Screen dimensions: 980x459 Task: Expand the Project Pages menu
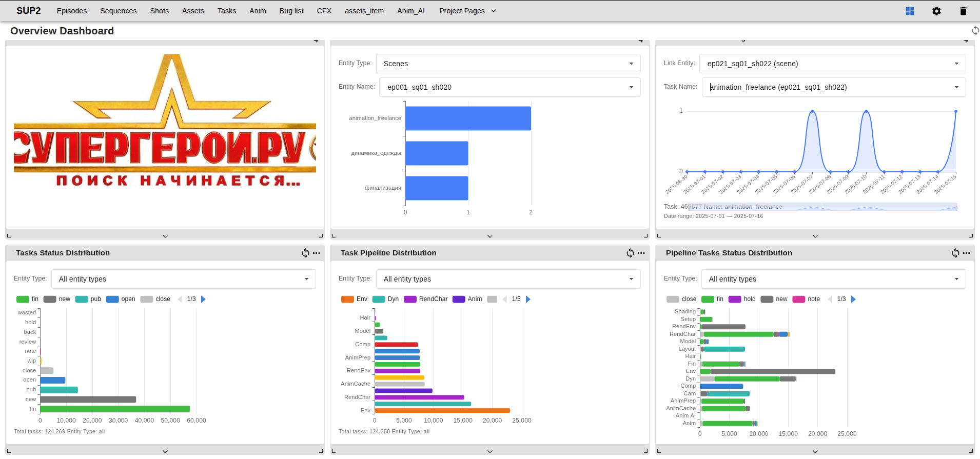[467, 11]
